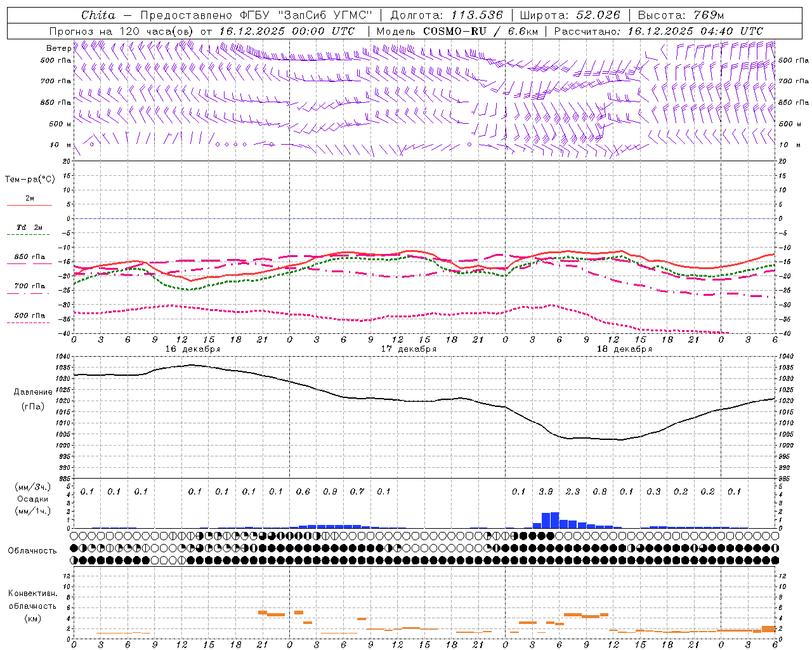Click the "850 гПа" temperature legend entry
The image size is (812, 650).
click(x=29, y=257)
